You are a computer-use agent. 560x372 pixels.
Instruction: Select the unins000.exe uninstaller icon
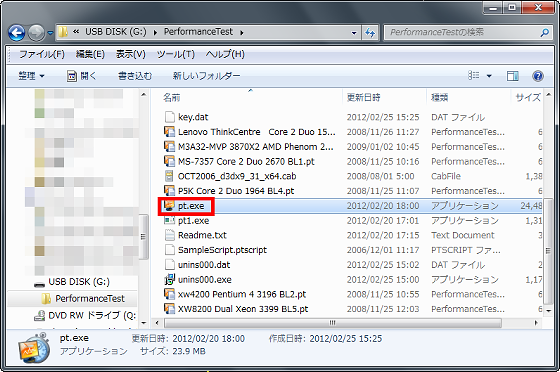coord(169,279)
